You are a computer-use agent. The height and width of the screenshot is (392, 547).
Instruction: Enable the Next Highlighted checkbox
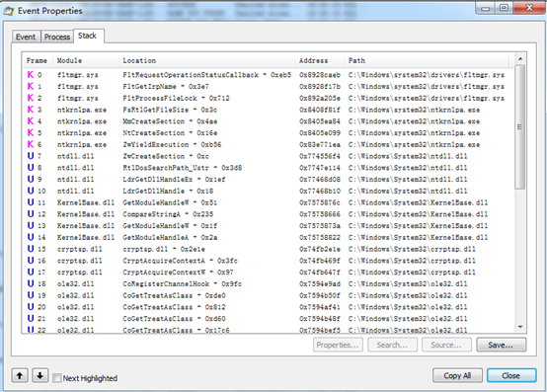(x=57, y=378)
